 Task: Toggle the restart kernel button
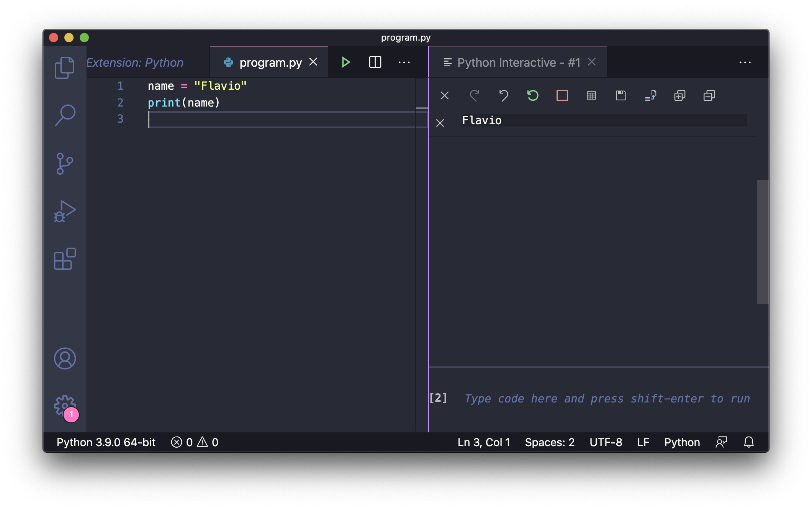532,95
